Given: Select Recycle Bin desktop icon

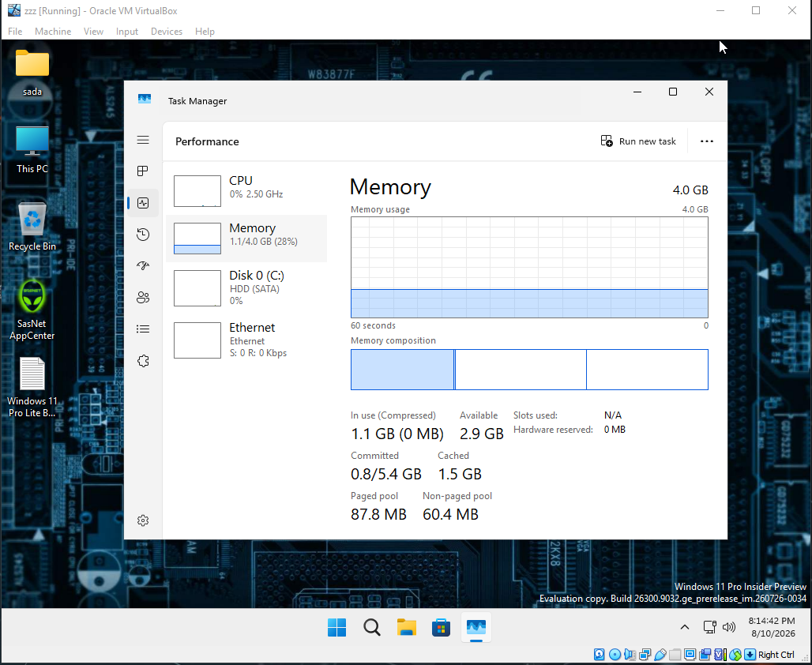Looking at the screenshot, I should click(32, 227).
